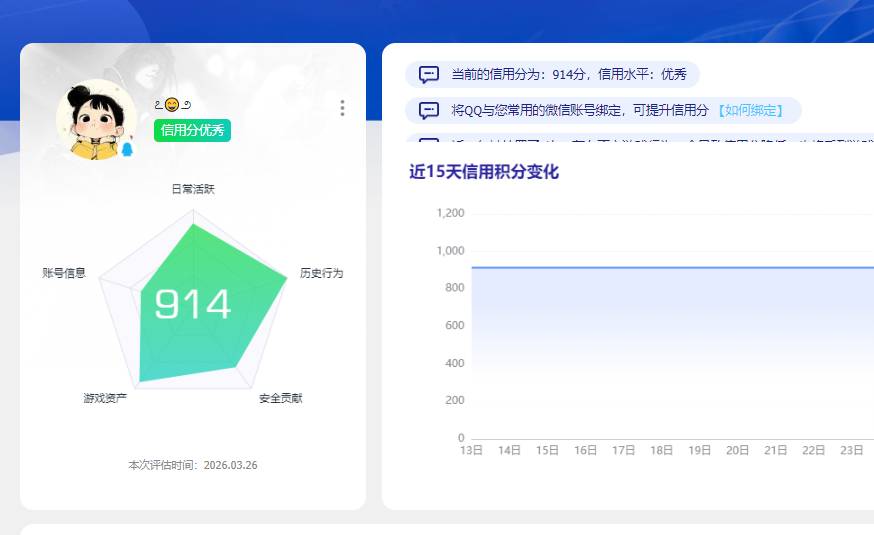Click the chat icon beside 将QQ与您常用的微信账号绑定 message
874x535 pixels.
coord(429,110)
